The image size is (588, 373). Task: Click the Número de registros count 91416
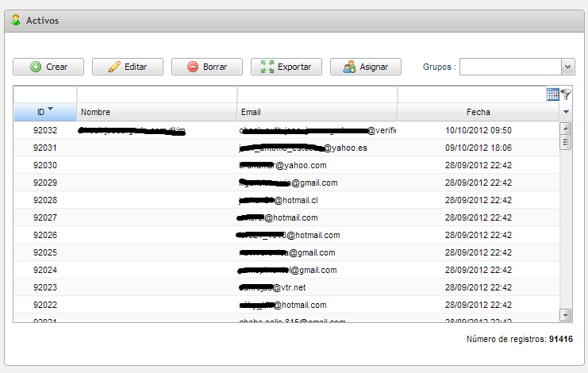561,339
